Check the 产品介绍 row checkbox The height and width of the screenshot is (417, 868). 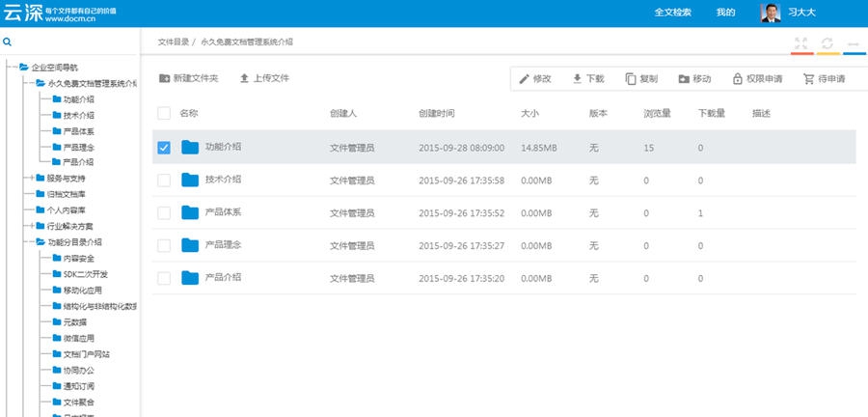point(164,278)
